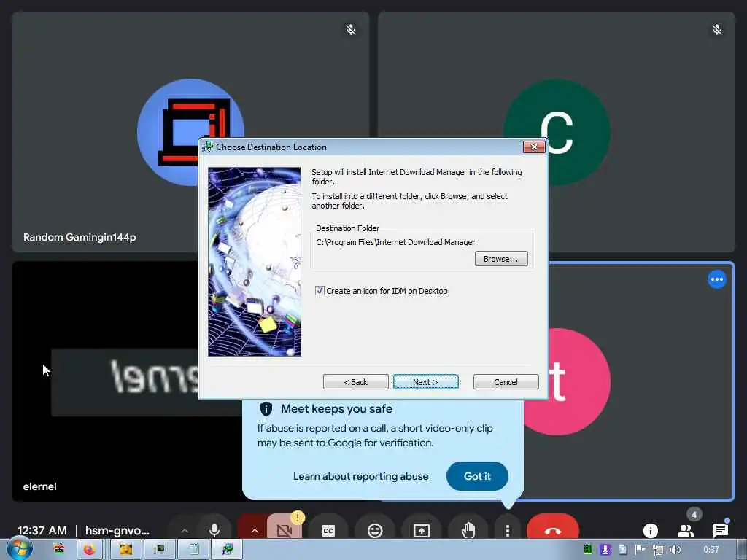Open the IDM installer taskbar button
747x560 pixels.
click(227, 550)
